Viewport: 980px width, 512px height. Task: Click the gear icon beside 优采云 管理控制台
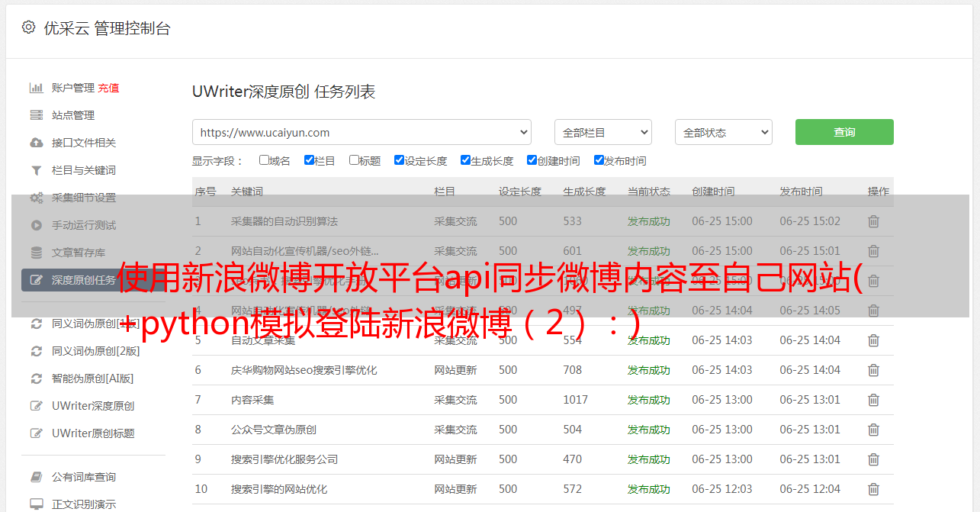click(29, 27)
